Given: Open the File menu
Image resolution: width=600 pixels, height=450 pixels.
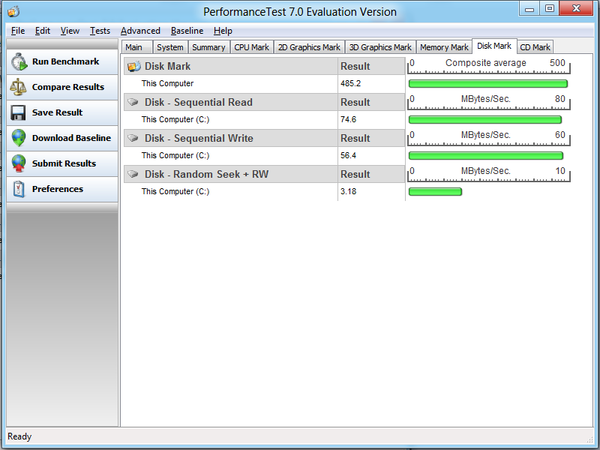Looking at the screenshot, I should [18, 31].
